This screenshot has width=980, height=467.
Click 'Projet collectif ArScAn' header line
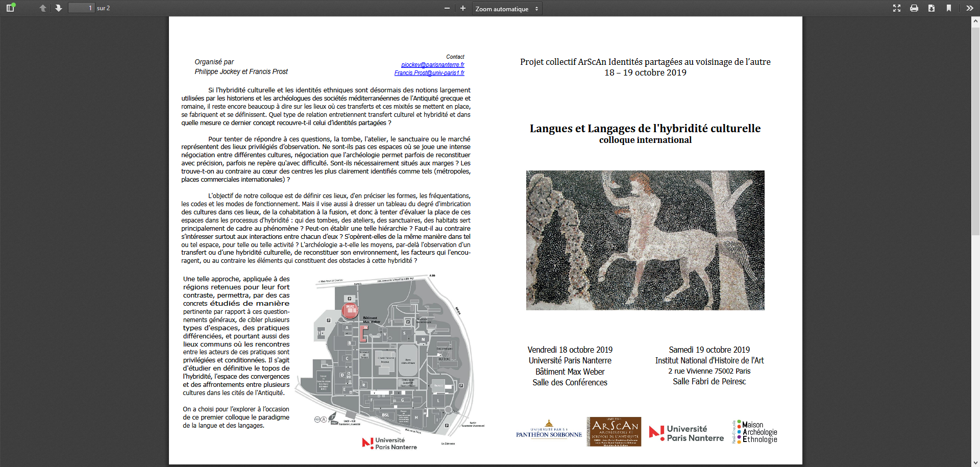(645, 62)
